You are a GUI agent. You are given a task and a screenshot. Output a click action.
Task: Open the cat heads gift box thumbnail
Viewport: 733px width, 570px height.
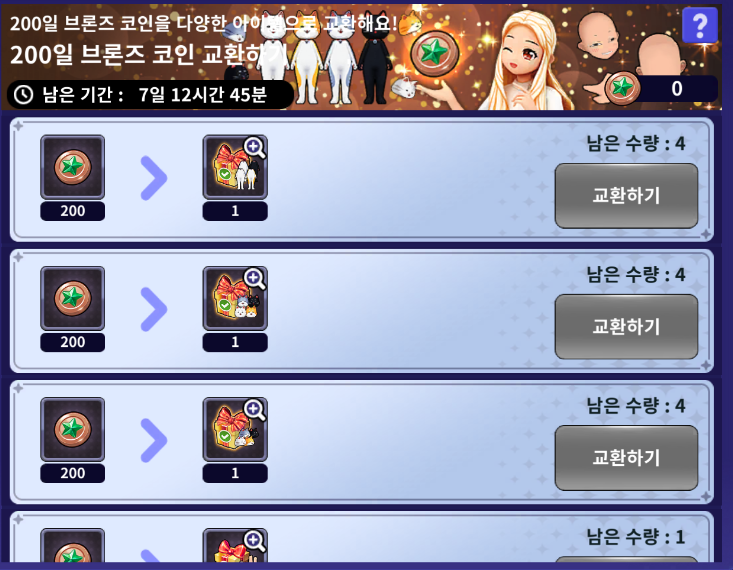[x=235, y=298]
